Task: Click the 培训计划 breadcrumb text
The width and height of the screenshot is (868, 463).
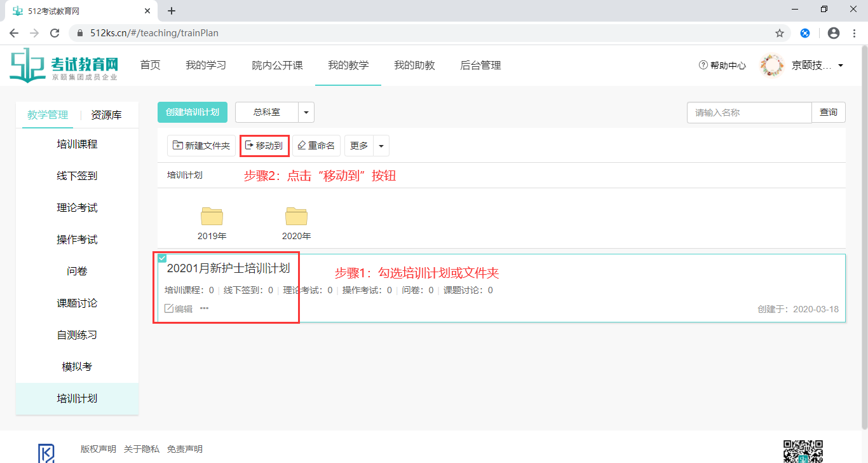Action: coord(185,175)
